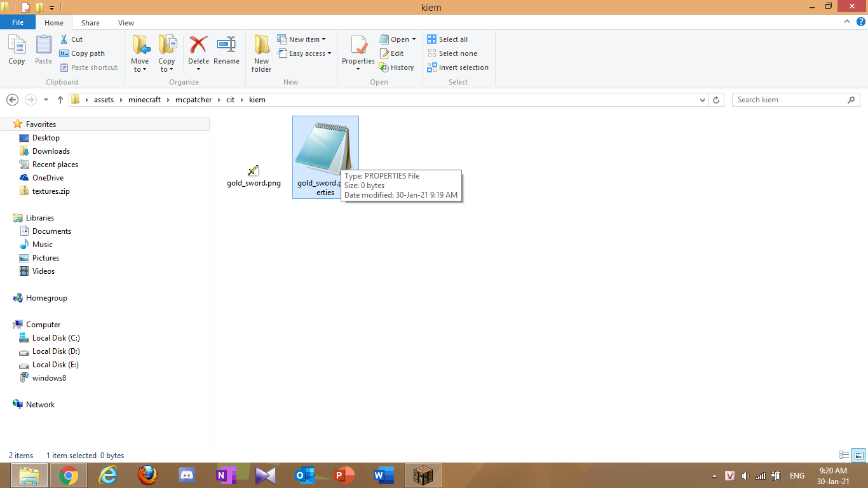Open the Music library
The image size is (868, 488).
(43, 245)
